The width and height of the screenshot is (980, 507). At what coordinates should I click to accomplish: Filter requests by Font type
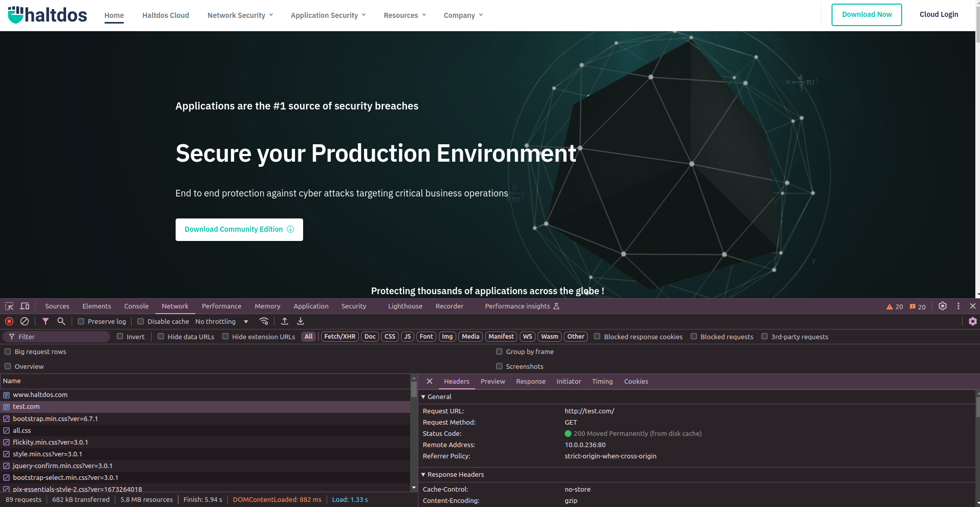coord(427,336)
